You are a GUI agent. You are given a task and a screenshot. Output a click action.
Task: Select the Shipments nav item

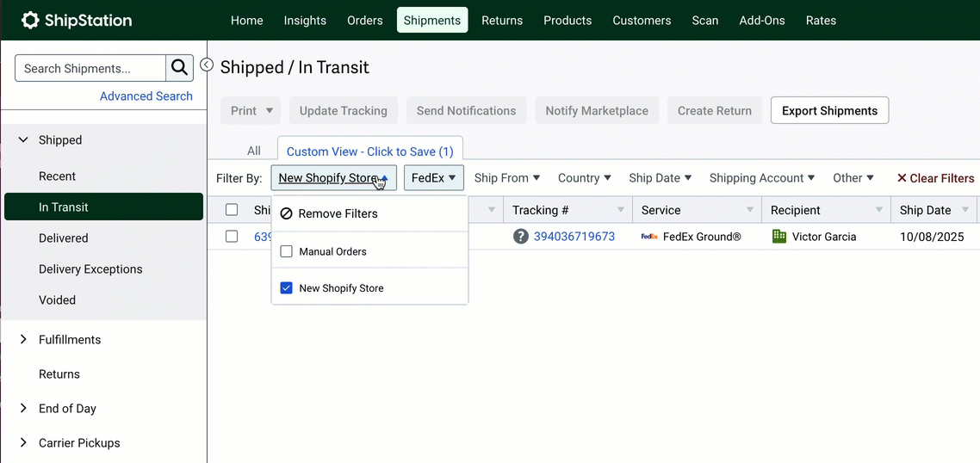coord(432,20)
